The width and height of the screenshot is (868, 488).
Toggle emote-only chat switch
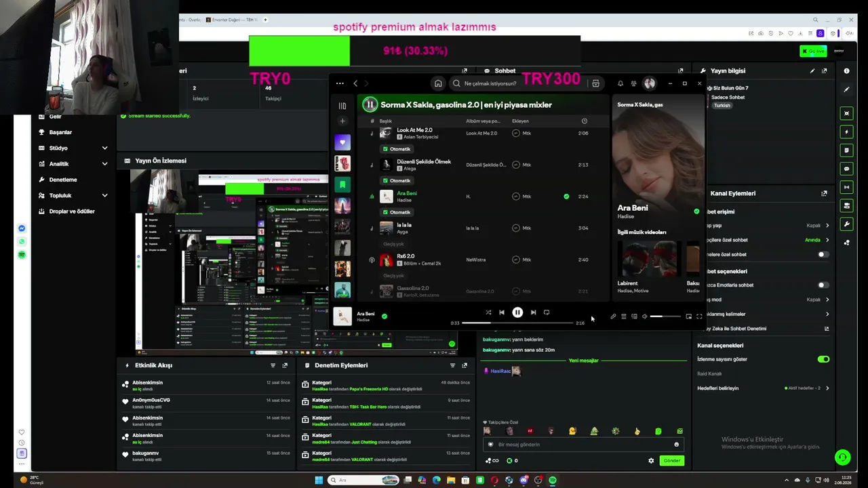[823, 285]
